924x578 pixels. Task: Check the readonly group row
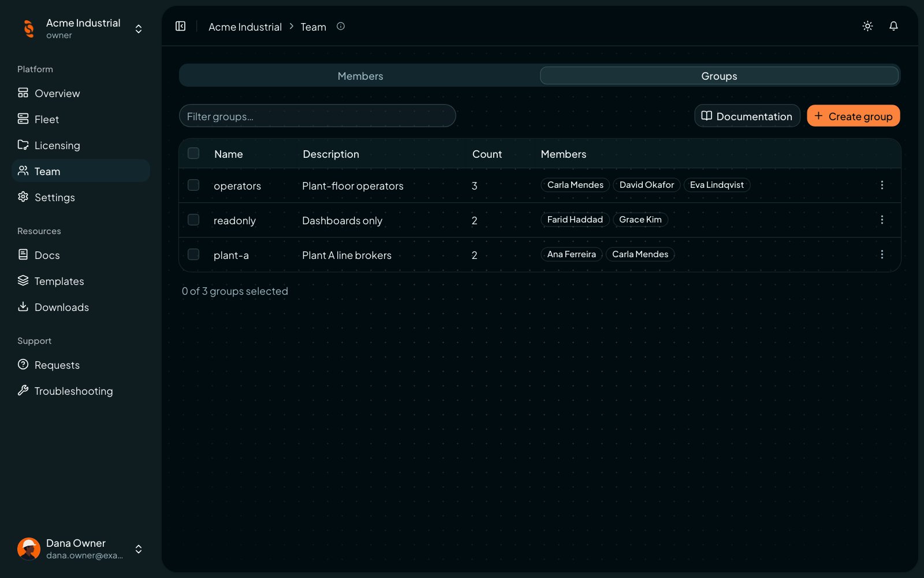point(193,220)
